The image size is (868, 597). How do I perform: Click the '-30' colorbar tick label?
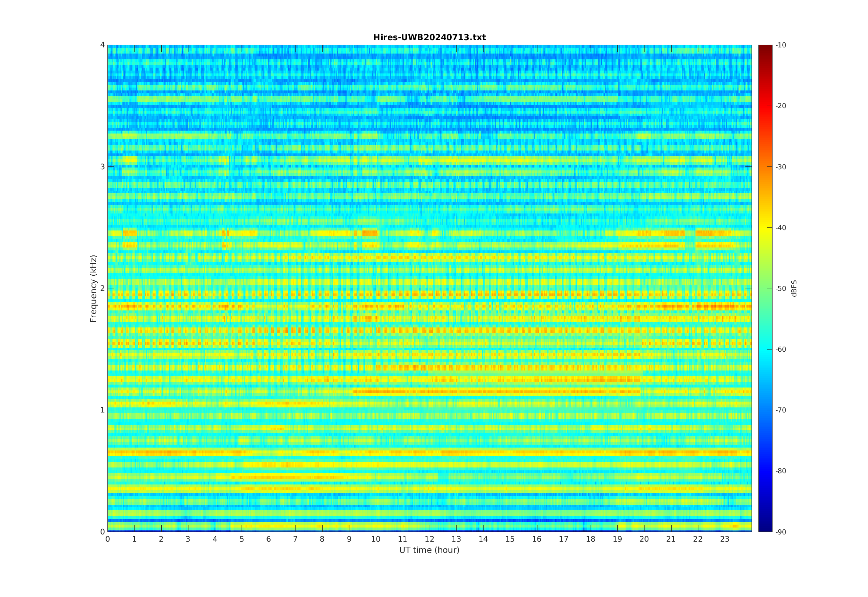click(781, 167)
